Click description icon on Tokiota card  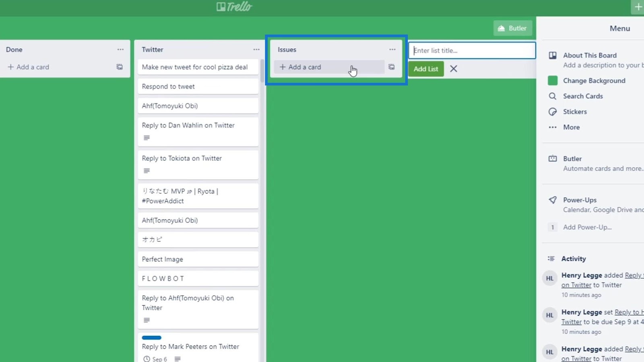[147, 171]
